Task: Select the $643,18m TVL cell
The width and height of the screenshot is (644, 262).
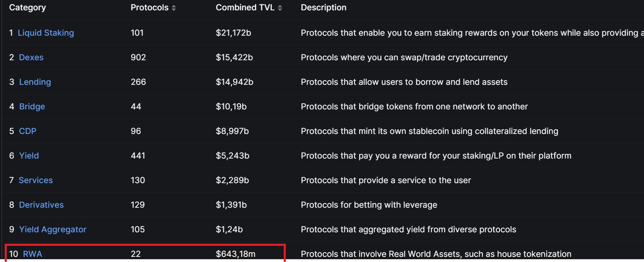Action: [235, 254]
